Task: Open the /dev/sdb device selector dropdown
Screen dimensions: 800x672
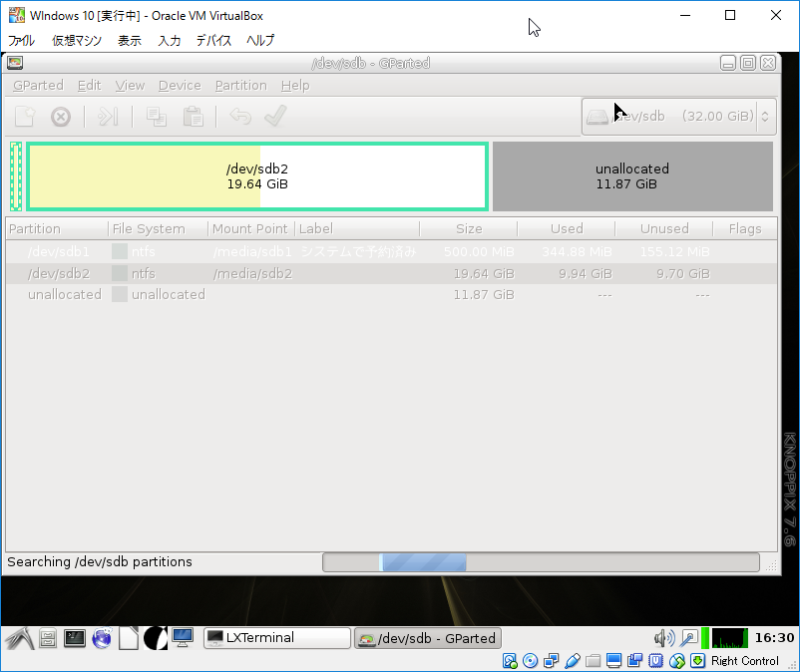Action: pyautogui.click(x=679, y=117)
